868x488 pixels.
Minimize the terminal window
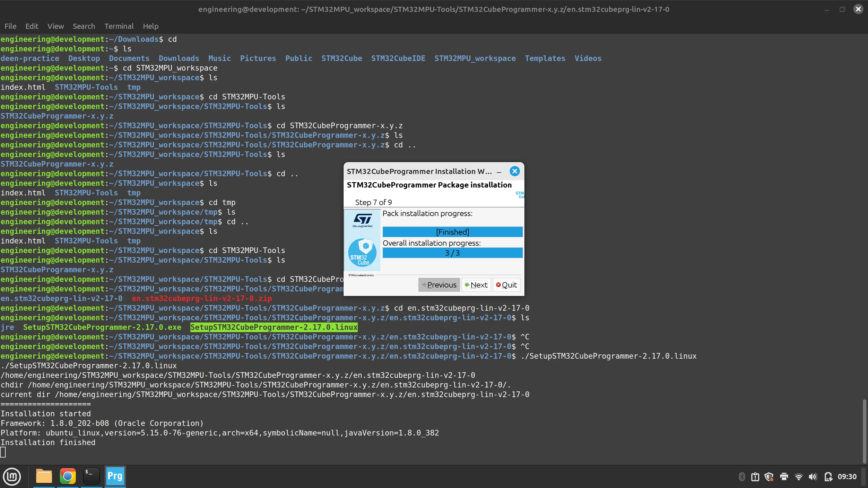(x=826, y=9)
